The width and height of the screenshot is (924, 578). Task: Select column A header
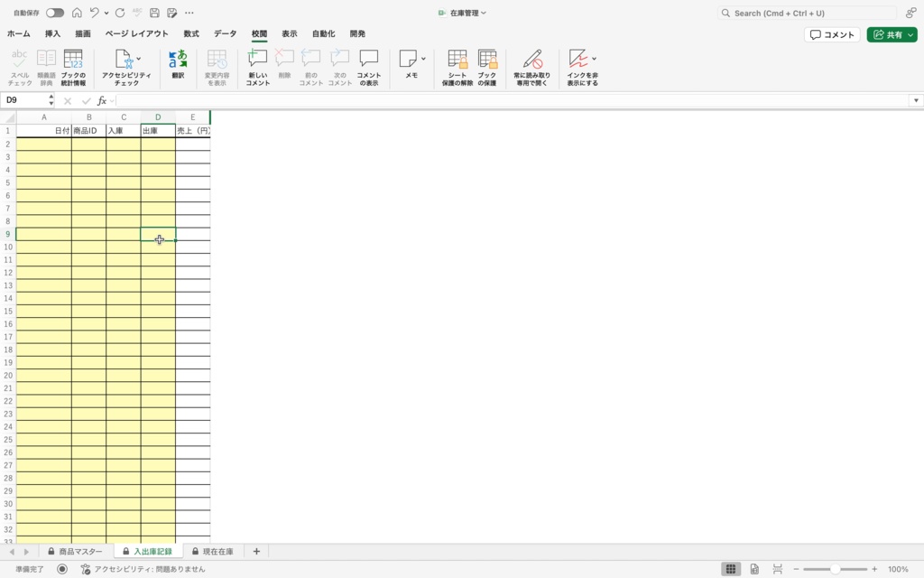tap(43, 117)
